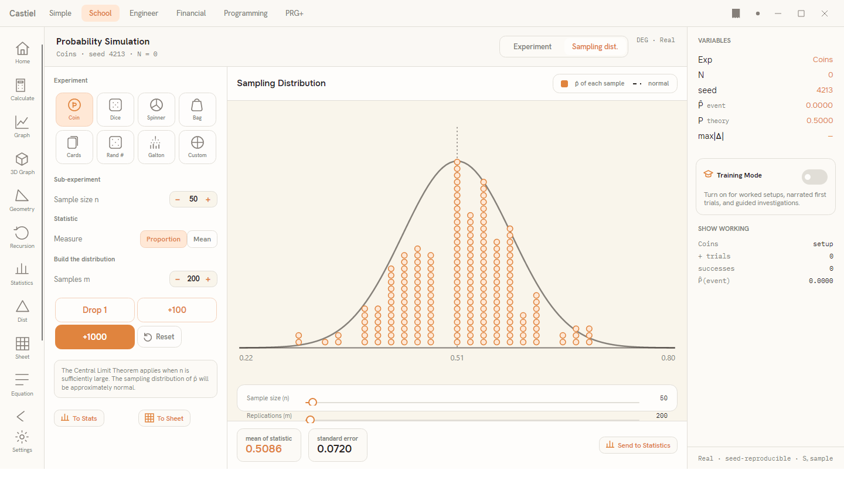Image resolution: width=844 pixels, height=504 pixels.
Task: Increase Sample size n with plus
Action: (x=208, y=199)
